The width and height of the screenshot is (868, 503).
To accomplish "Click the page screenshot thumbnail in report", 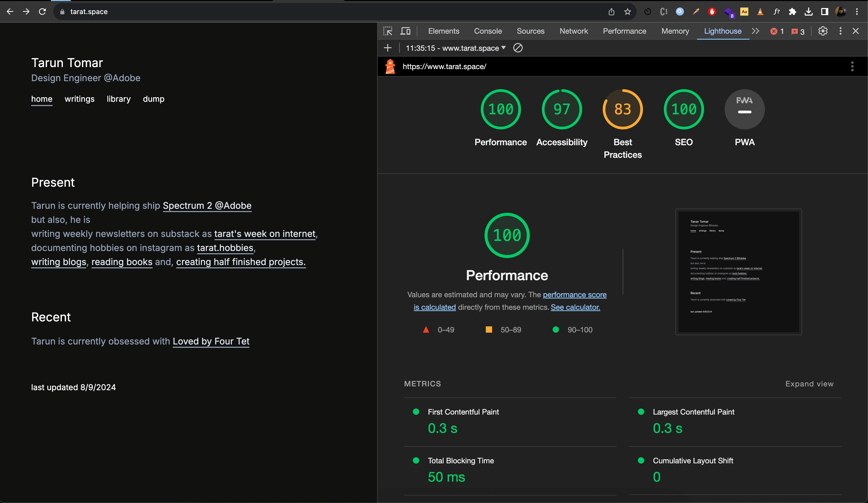I will (x=739, y=272).
